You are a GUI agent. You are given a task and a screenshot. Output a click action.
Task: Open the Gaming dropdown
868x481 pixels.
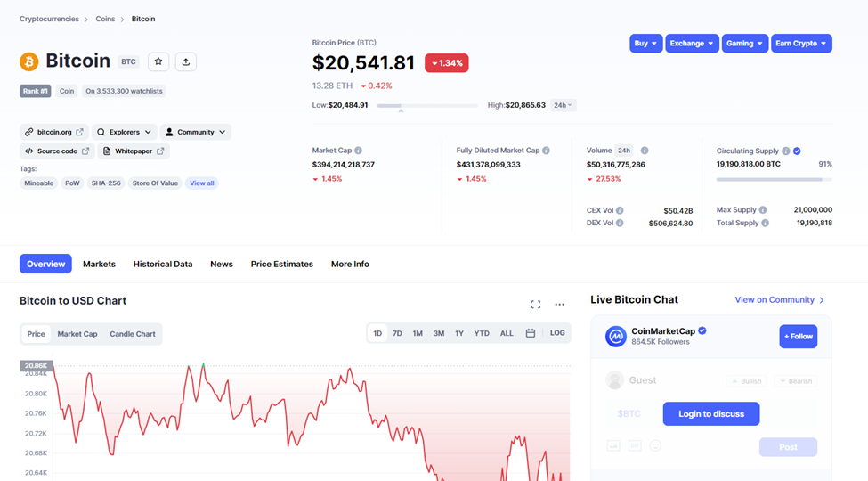(x=744, y=44)
